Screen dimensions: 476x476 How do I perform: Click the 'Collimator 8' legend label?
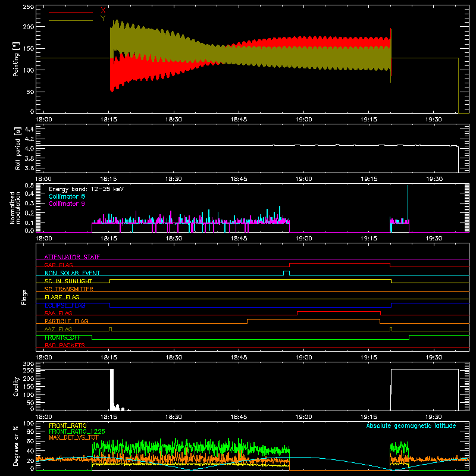[x=67, y=196]
